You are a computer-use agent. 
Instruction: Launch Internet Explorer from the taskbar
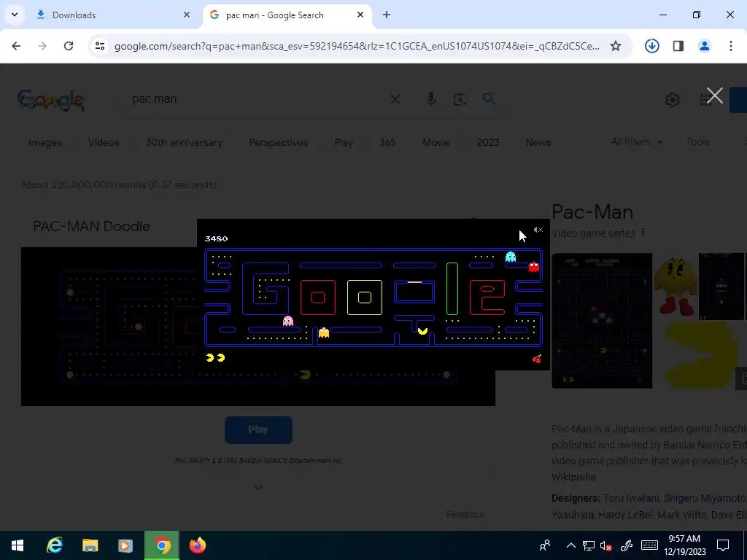(x=55, y=545)
